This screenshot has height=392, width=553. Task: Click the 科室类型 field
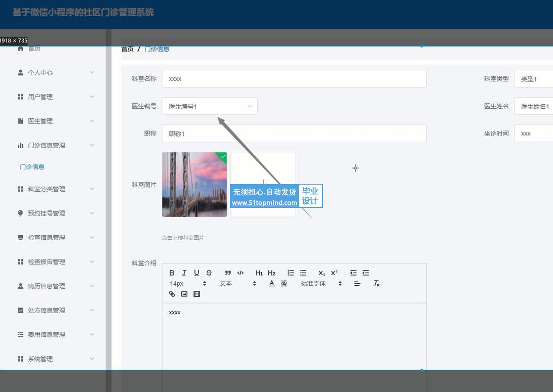coord(533,79)
